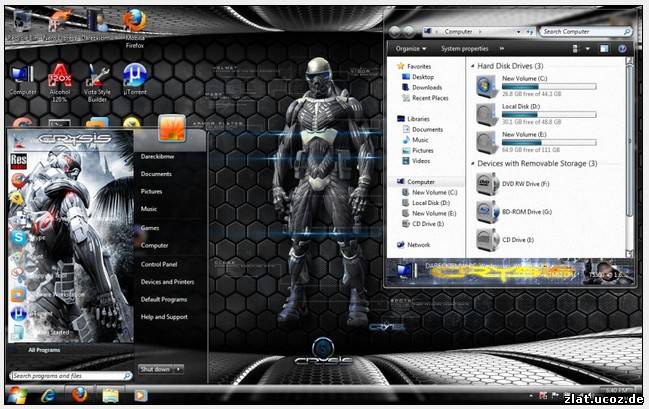Viewport: 649px width, 409px height.
Task: Open the Organize dropdown menu
Action: [411, 49]
